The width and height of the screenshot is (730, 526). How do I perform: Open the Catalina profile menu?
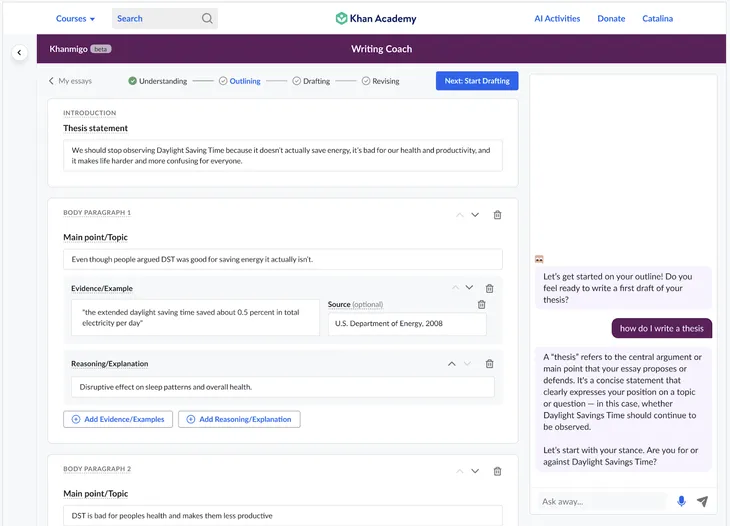[x=657, y=19]
